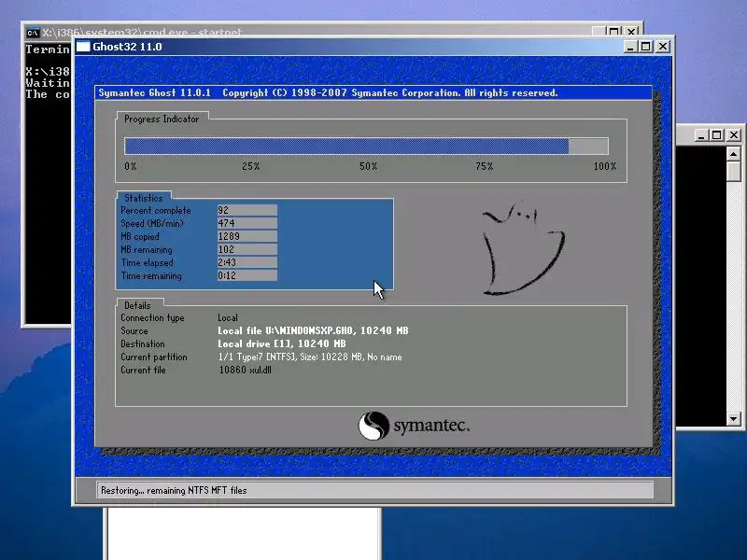This screenshot has height=560, width=747.
Task: Click the Current file xul.dll entry
Action: [245, 370]
